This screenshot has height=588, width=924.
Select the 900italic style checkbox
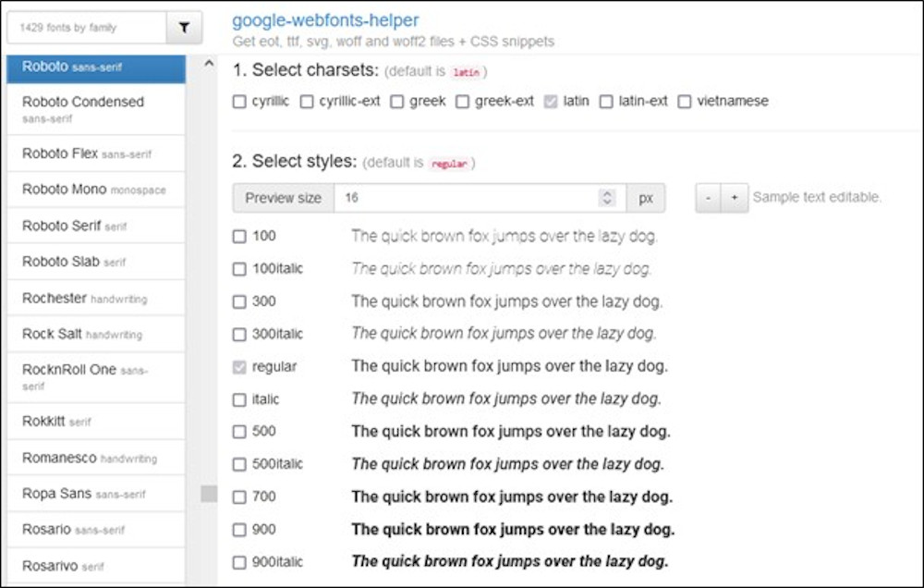[239, 563]
